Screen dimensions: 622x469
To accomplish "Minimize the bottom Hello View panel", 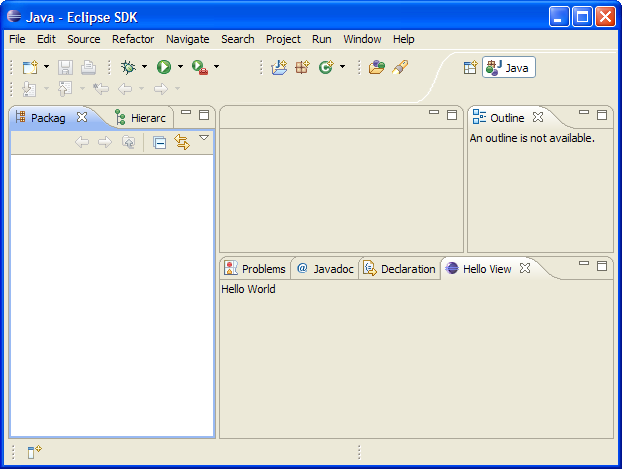I will click(x=584, y=263).
